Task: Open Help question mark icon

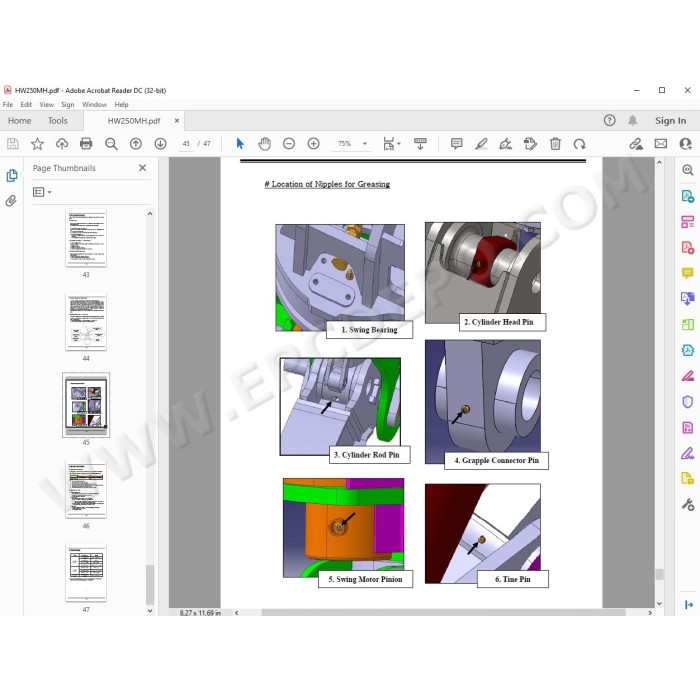Action: click(609, 120)
